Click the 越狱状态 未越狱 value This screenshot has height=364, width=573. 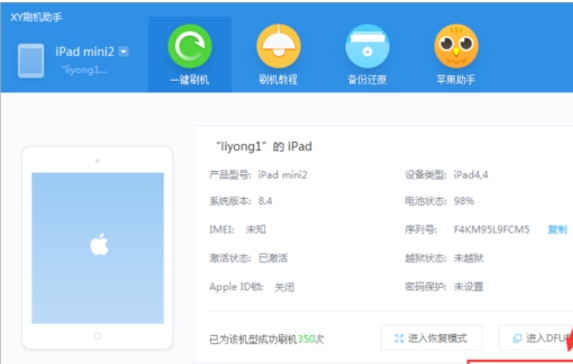coord(468,258)
